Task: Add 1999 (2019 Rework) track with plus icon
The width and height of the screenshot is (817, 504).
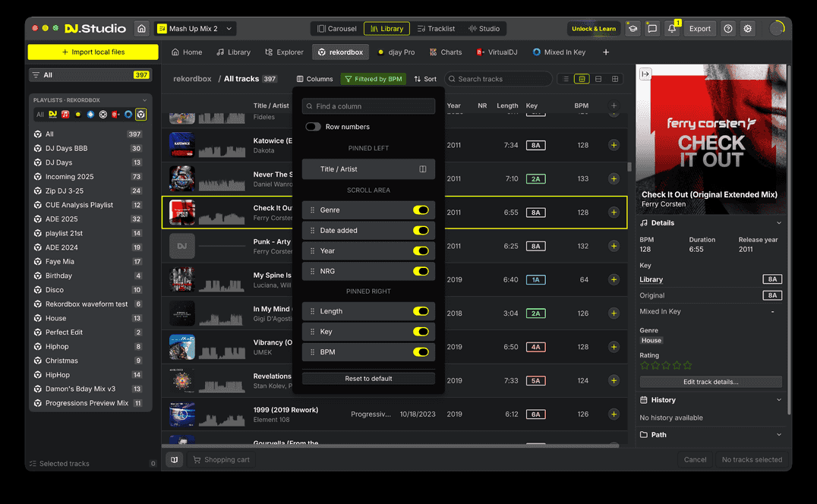Action: coord(614,414)
